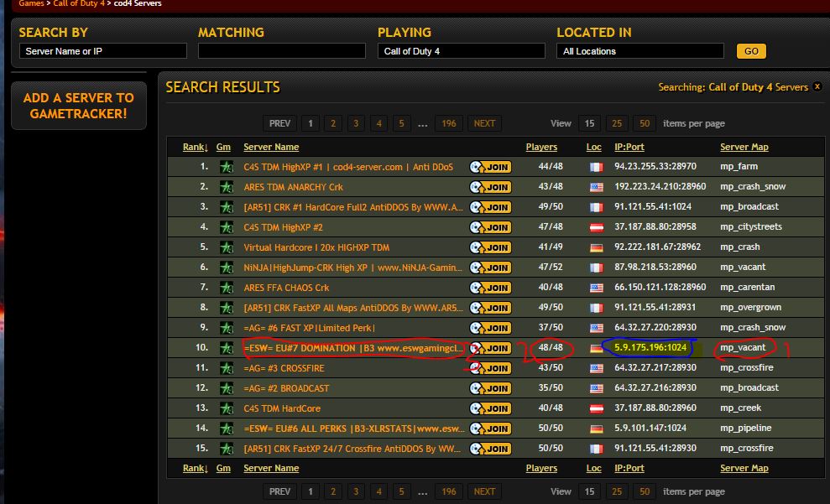
Task: Click the mp_overgrown map name
Action: pyautogui.click(x=750, y=307)
